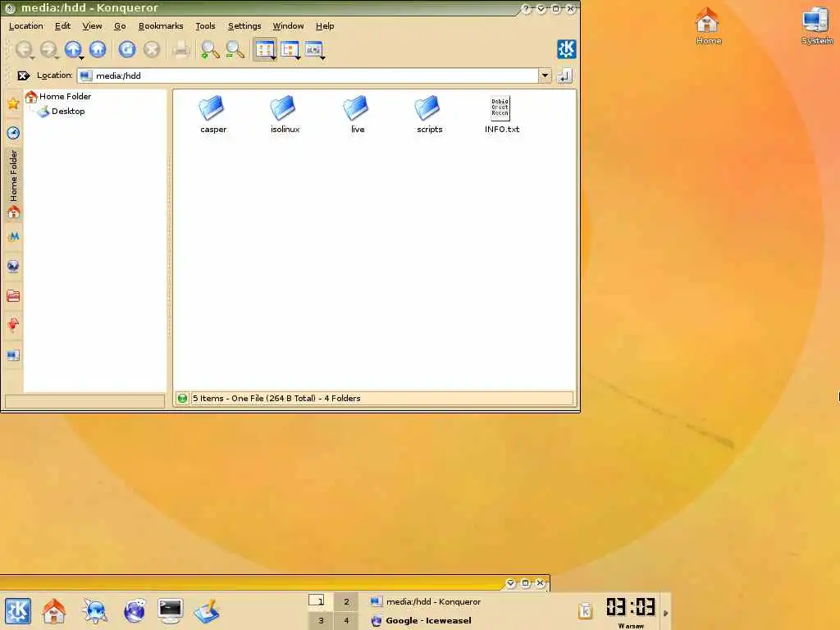The height and width of the screenshot is (630, 840).
Task: Open the INFO.txt file
Action: coord(501,114)
